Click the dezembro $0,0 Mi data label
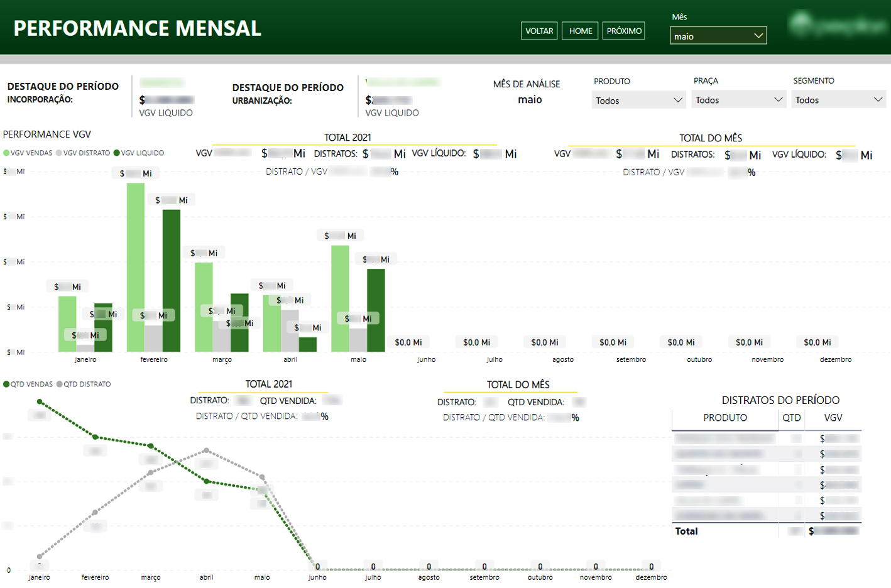The image size is (891, 588). coord(817,342)
